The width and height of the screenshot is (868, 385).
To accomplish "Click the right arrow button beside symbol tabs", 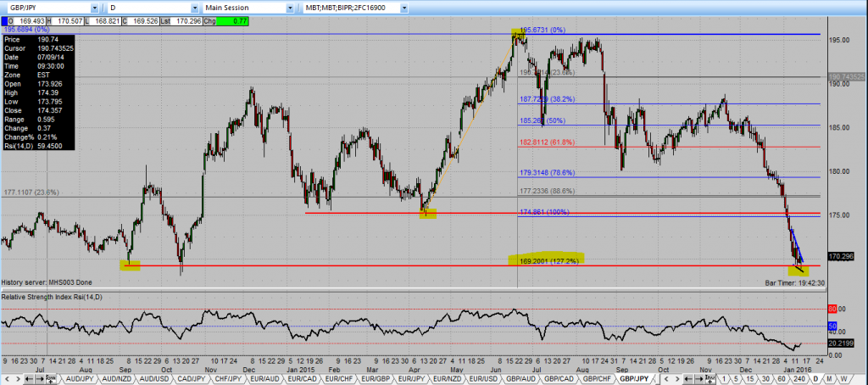I will (40, 379).
